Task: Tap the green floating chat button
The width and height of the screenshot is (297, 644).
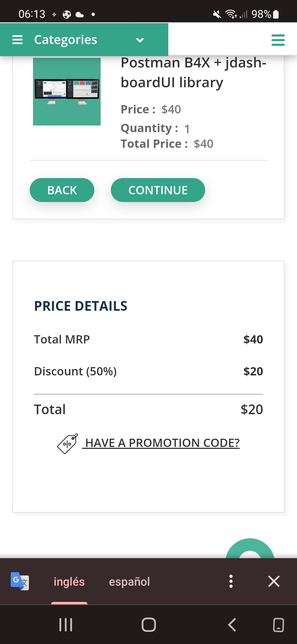Action: (250, 549)
